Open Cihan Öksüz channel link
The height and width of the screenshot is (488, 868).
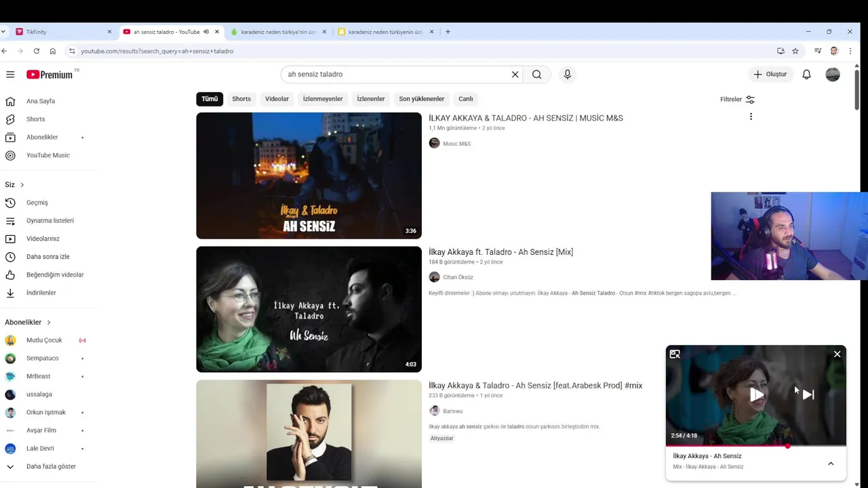pos(458,277)
